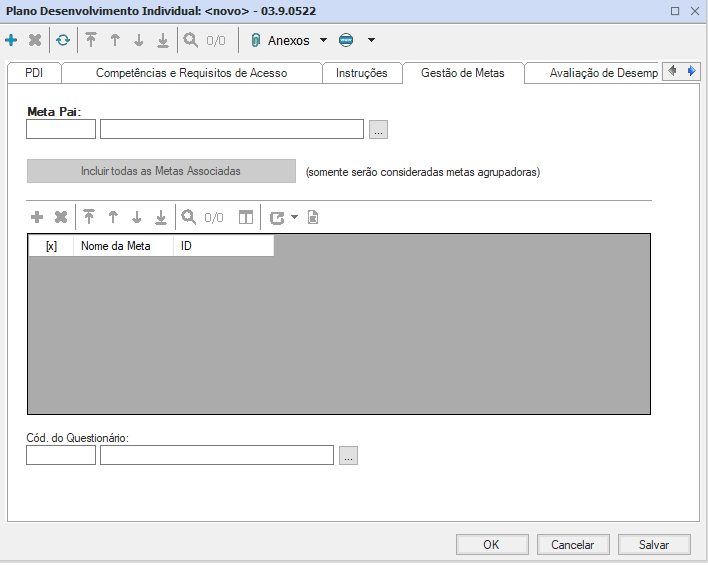Click the Cancelar button
The height and width of the screenshot is (565, 708).
coord(572,545)
